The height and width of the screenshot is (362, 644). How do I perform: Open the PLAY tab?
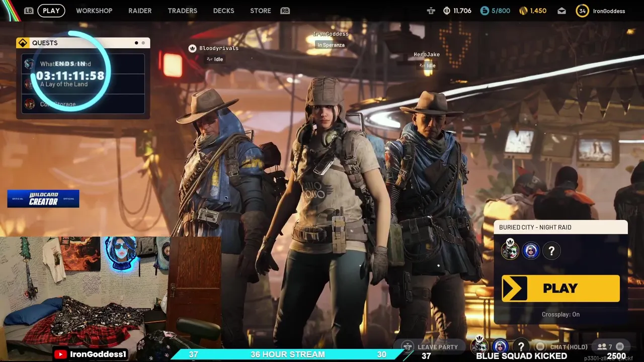pos(51,11)
